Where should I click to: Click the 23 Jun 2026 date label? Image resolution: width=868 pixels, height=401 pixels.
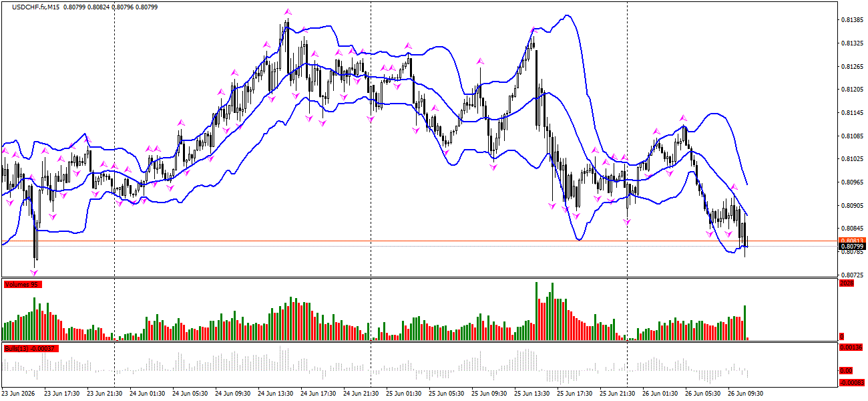click(x=19, y=394)
